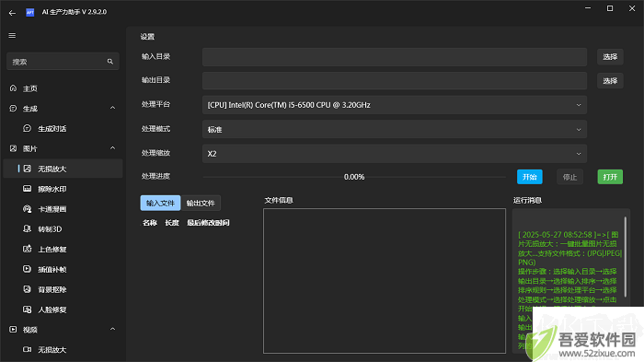Sort by 长度 column header
644x362 pixels.
click(x=172, y=223)
